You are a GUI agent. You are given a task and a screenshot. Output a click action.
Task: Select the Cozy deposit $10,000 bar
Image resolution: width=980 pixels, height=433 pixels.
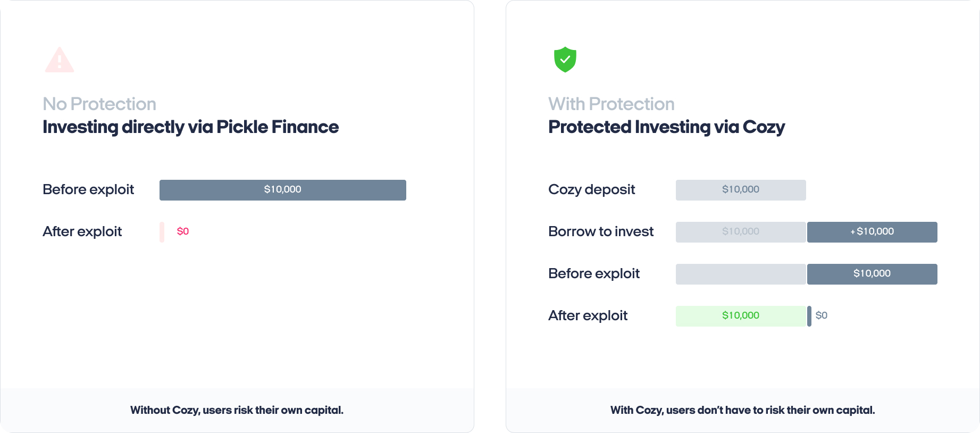coord(741,190)
